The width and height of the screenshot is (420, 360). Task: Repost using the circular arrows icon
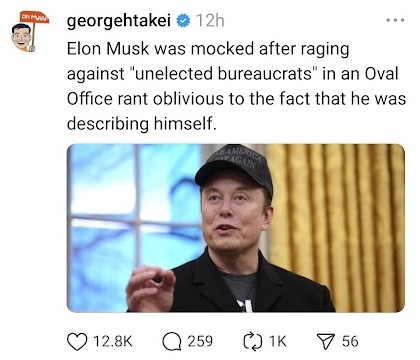coord(252,342)
